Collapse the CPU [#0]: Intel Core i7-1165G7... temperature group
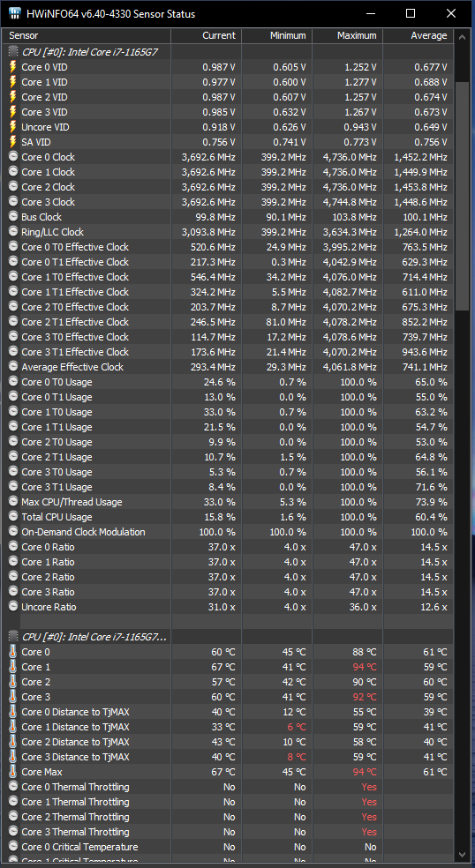Screen dimensions: 475x868 point(94,637)
